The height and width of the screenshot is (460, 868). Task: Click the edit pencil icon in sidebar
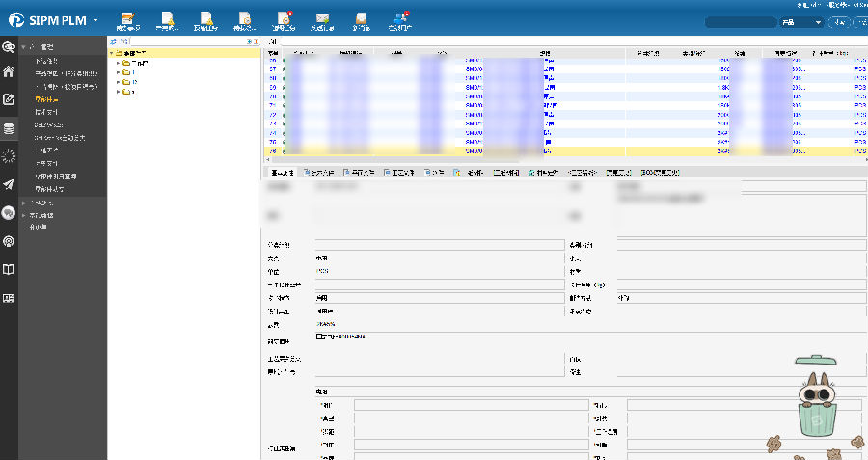point(9,99)
